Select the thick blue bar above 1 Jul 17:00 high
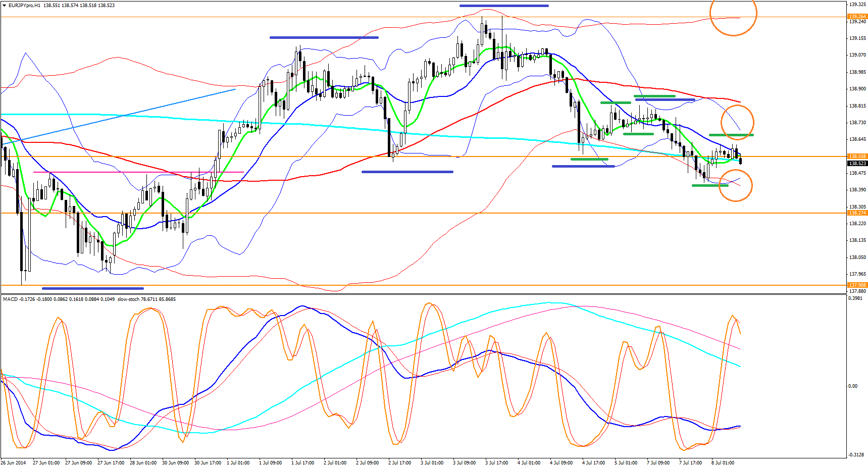The image size is (868, 467). point(324,37)
